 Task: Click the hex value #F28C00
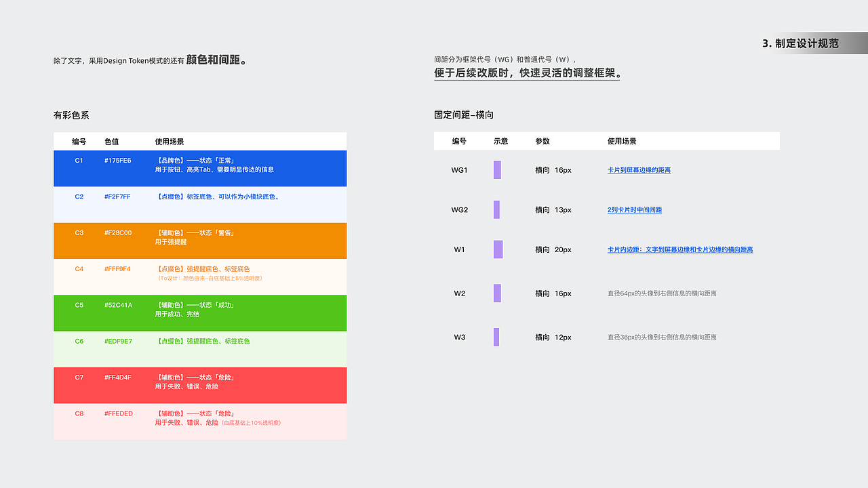click(x=118, y=232)
